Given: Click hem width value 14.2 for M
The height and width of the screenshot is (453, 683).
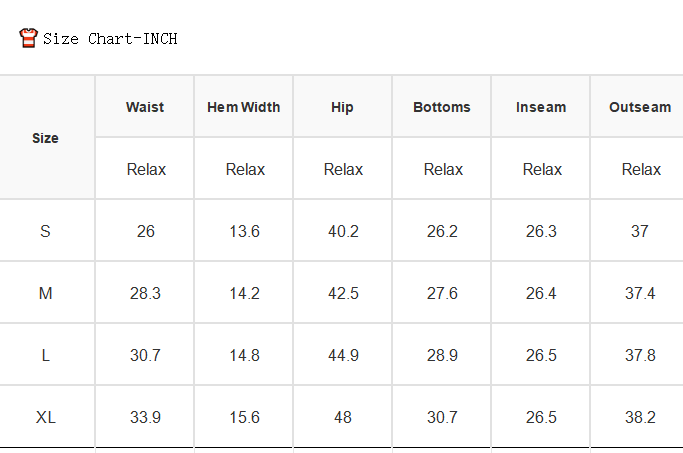Looking at the screenshot, I should coord(244,293).
